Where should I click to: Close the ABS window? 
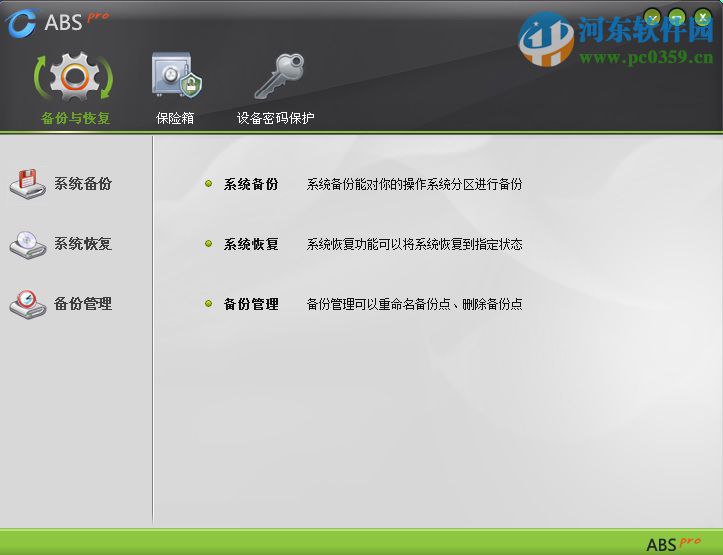pos(703,18)
